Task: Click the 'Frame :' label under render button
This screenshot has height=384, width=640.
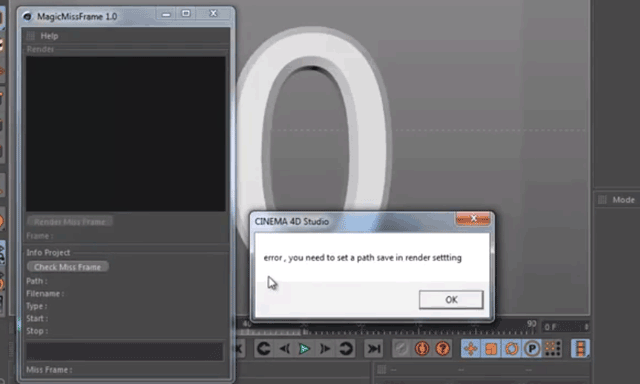Action: click(40, 236)
